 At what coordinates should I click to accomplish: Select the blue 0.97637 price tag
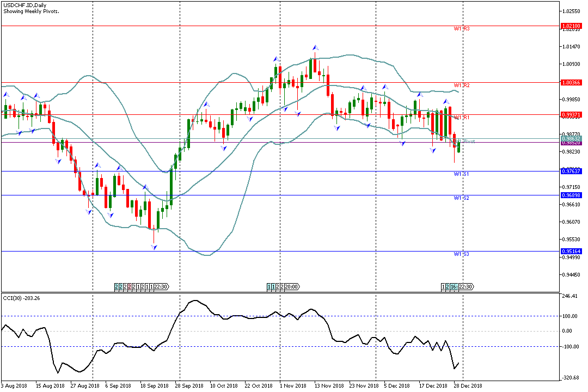pos(571,171)
